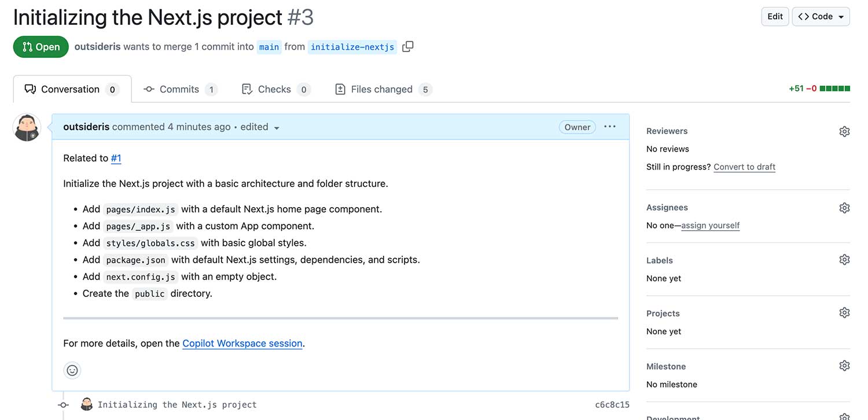This screenshot has width=868, height=420.
Task: Open linked issue #1
Action: (x=116, y=158)
